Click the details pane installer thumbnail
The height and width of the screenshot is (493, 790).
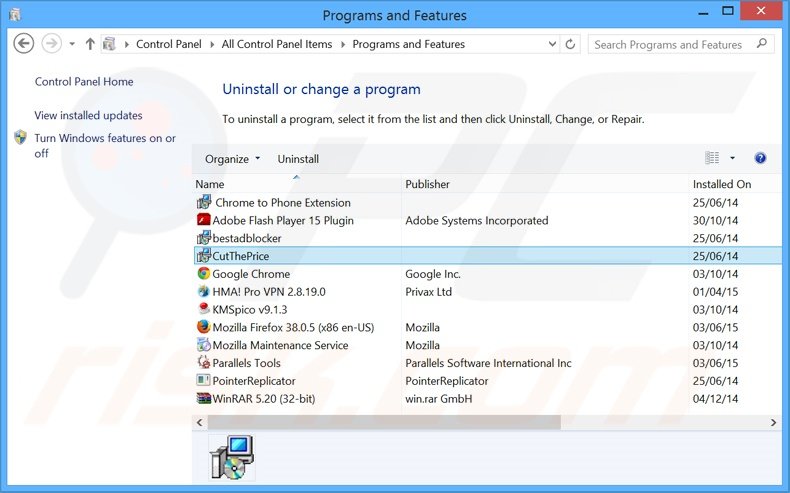pos(232,457)
